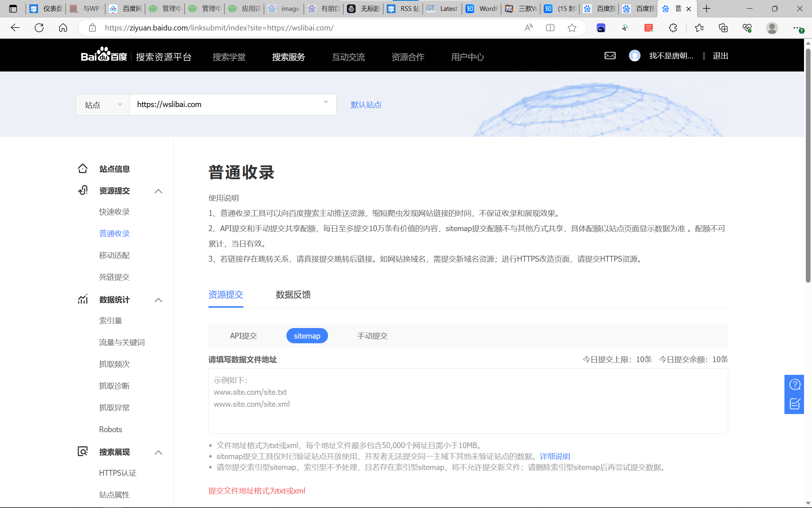Image resolution: width=812 pixels, height=508 pixels.
Task: Click the Baidu logo in header
Action: (104, 56)
